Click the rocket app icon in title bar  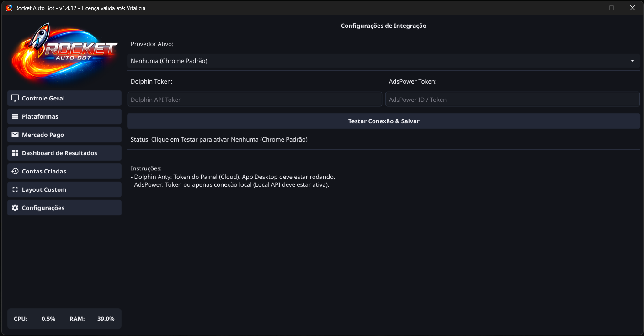[x=9, y=8]
